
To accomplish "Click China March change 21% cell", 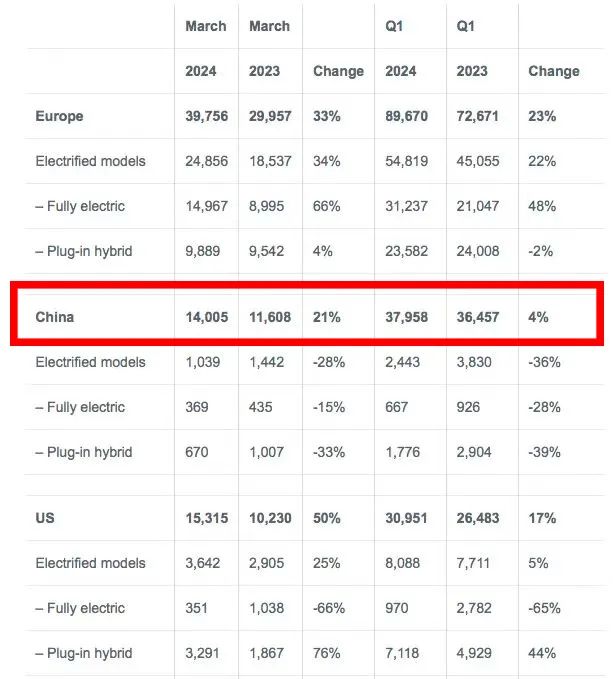I will (327, 317).
